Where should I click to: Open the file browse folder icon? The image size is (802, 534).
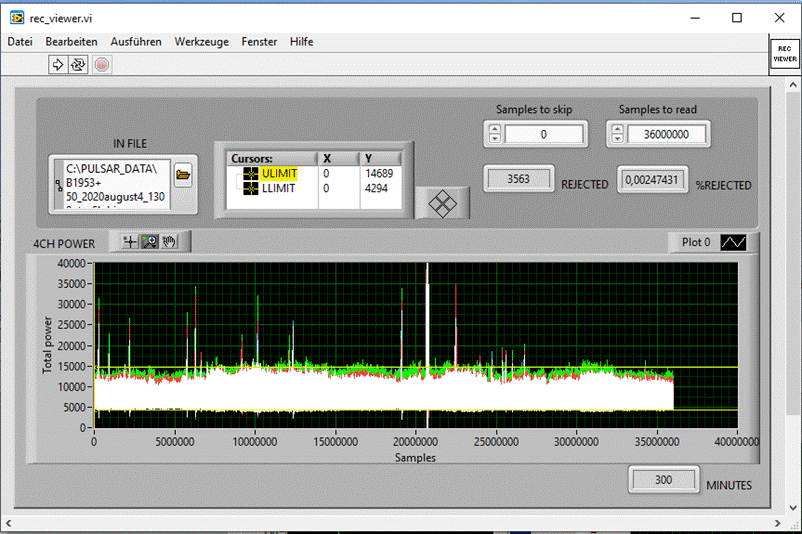click(183, 175)
